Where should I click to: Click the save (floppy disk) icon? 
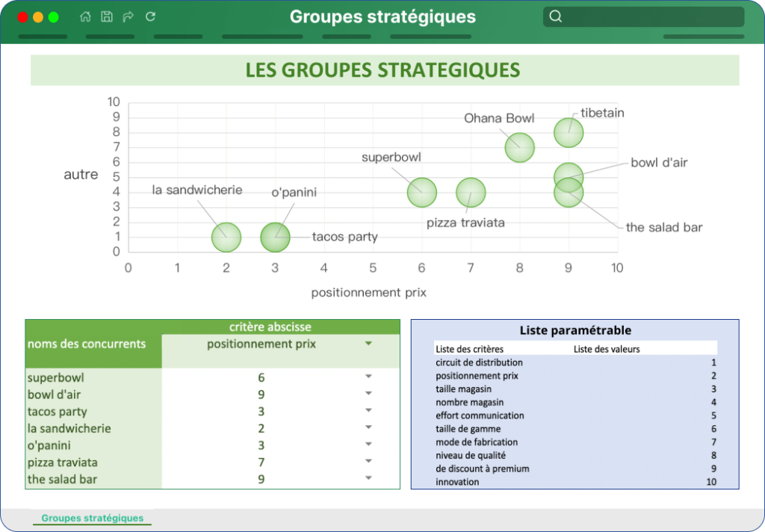(107, 16)
